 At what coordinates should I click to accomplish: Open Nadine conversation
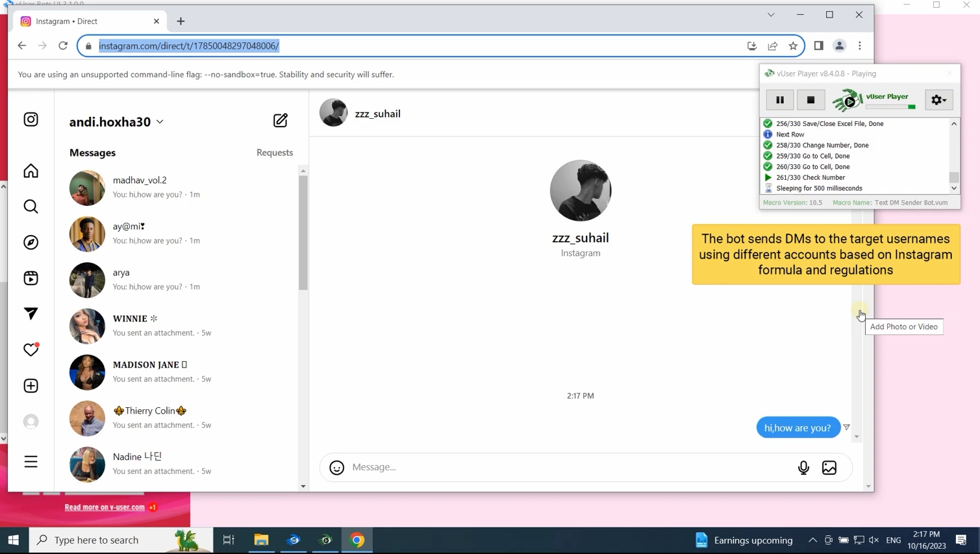click(176, 464)
